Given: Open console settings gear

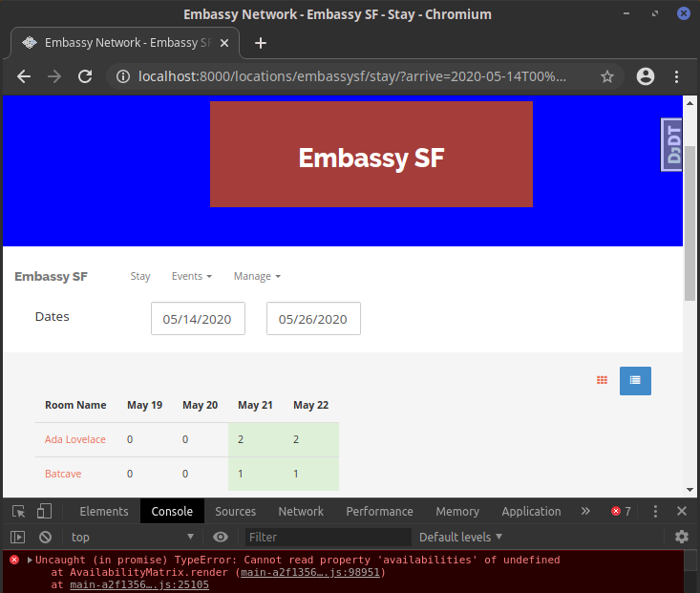Looking at the screenshot, I should (682, 538).
